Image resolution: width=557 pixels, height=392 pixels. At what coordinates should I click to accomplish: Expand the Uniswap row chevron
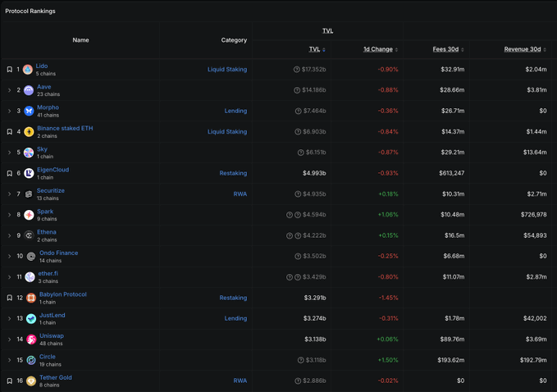(10, 339)
